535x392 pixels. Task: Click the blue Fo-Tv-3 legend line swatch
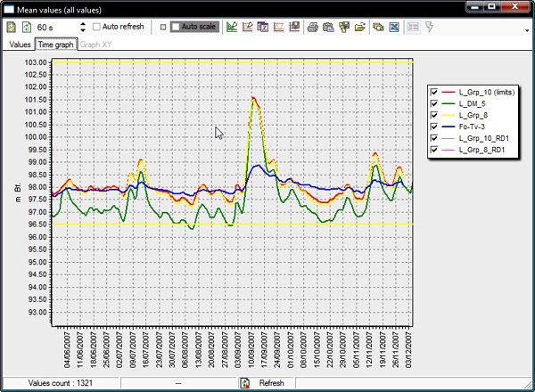tap(449, 127)
